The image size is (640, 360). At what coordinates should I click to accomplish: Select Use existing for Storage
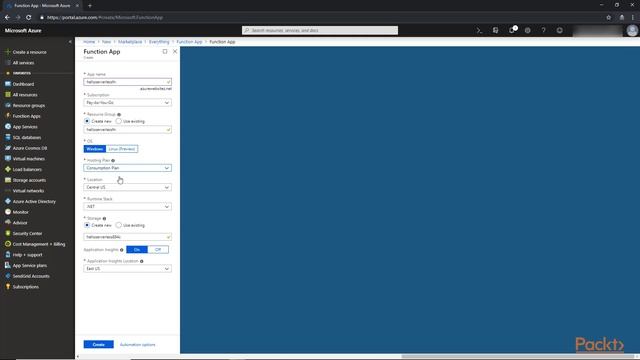click(x=119, y=225)
